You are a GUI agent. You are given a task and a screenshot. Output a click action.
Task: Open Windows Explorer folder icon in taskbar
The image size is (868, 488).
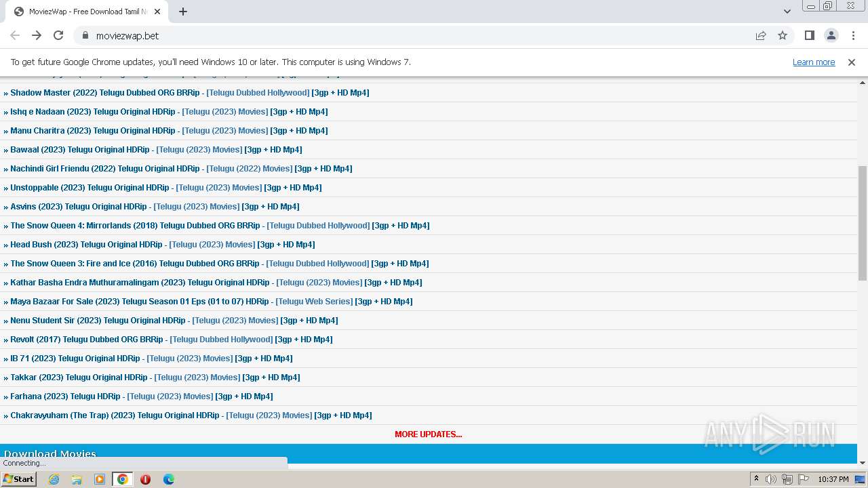77,479
